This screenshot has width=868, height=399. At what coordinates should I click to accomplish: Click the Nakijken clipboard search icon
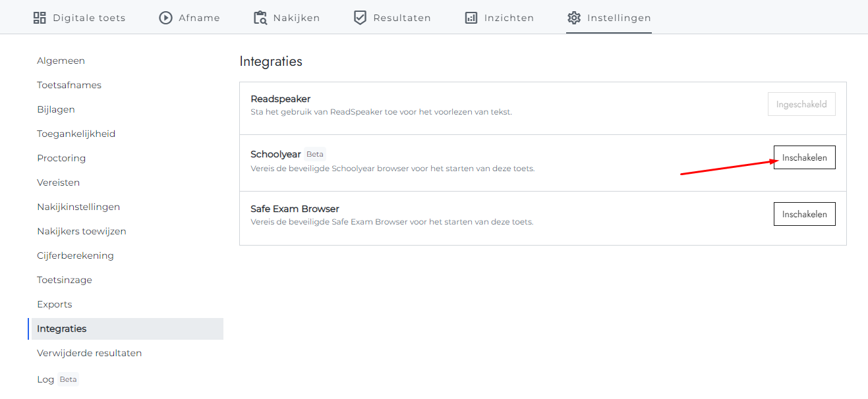coord(260,18)
